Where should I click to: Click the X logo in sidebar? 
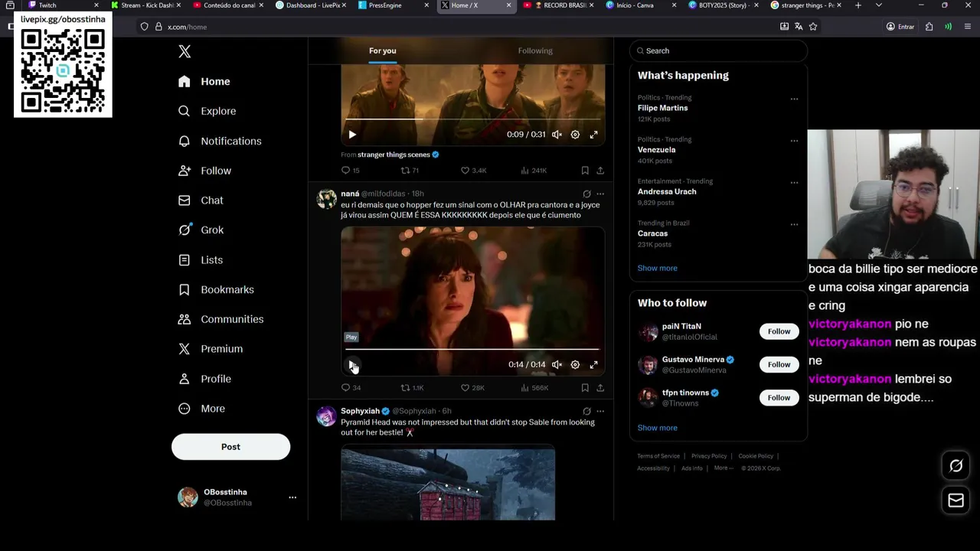(x=185, y=51)
